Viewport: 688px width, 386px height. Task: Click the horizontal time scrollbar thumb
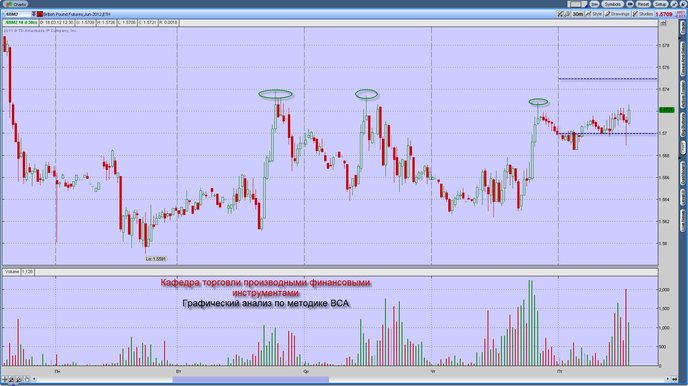[x=251, y=379]
